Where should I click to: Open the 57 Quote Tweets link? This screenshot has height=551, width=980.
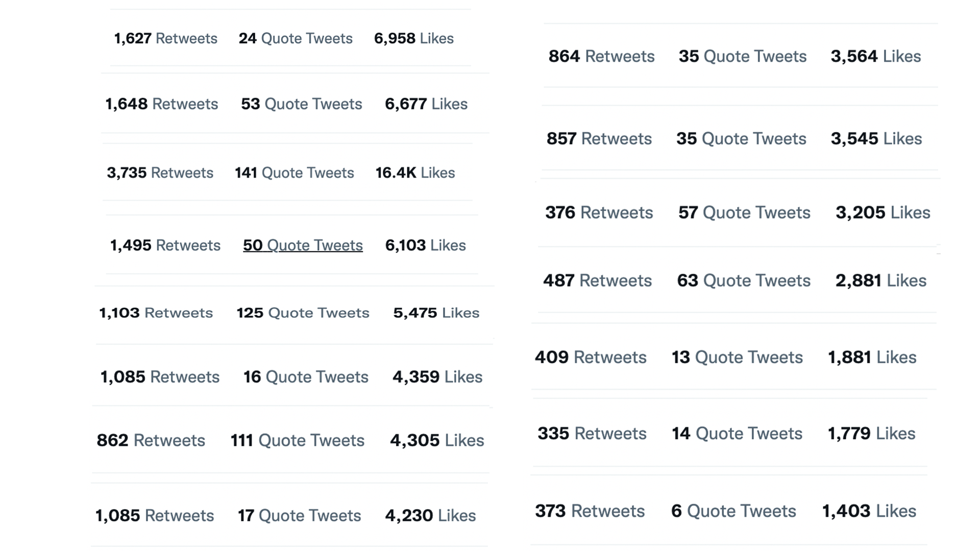pos(744,213)
